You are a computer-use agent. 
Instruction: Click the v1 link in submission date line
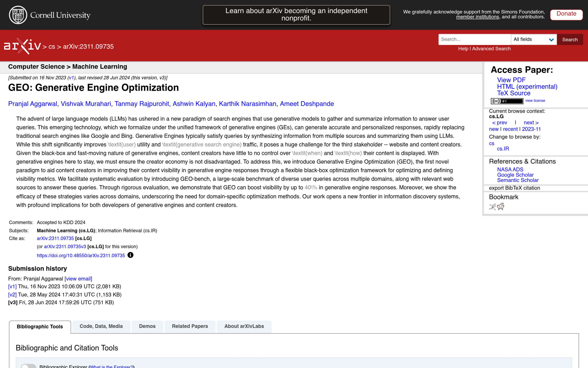point(71,78)
